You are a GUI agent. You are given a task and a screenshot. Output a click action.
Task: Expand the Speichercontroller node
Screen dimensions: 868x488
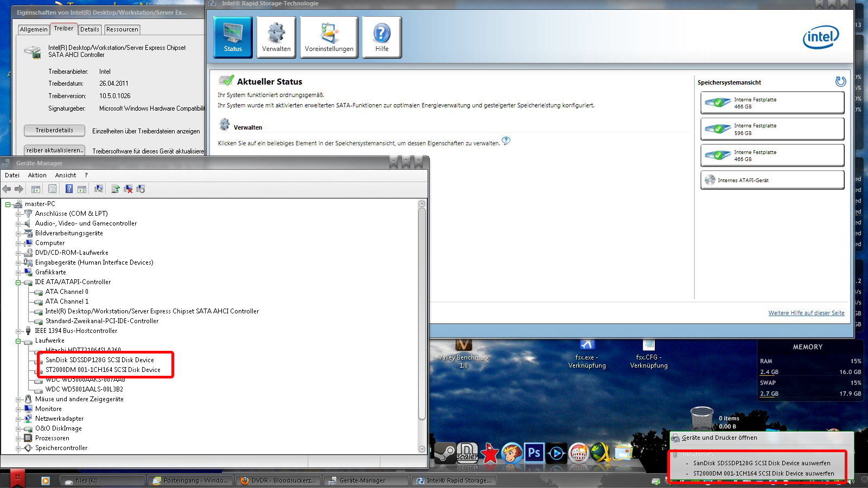[x=18, y=448]
